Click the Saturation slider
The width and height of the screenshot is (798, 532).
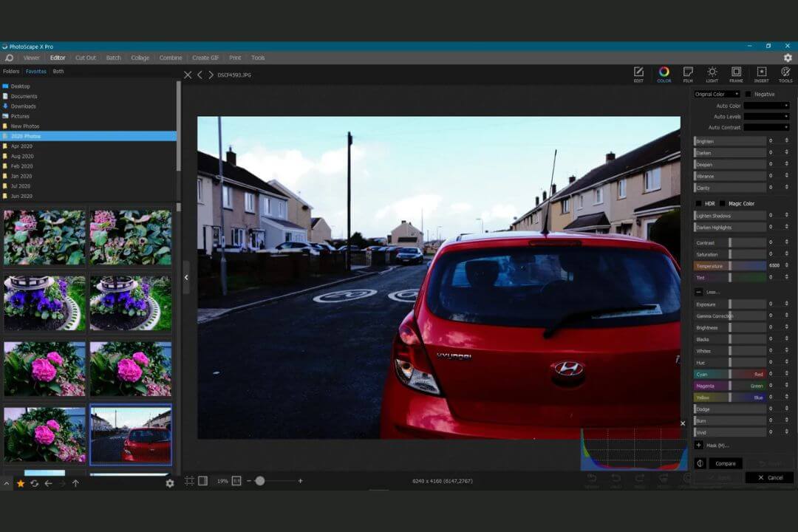(x=730, y=254)
